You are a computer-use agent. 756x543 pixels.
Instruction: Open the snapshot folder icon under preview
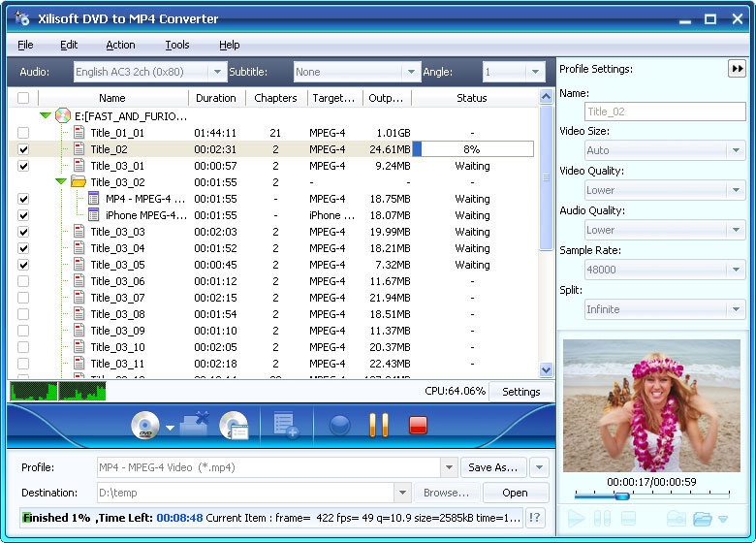[x=703, y=519]
